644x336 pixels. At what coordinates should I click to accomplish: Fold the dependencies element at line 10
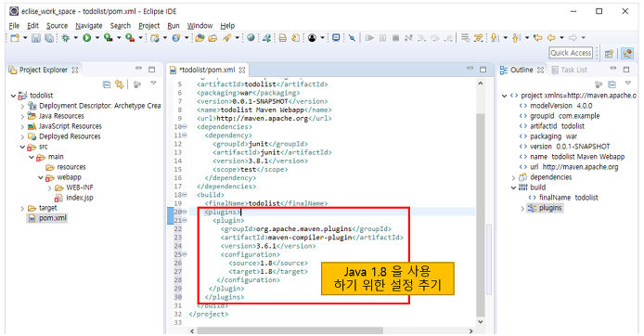pos(185,127)
